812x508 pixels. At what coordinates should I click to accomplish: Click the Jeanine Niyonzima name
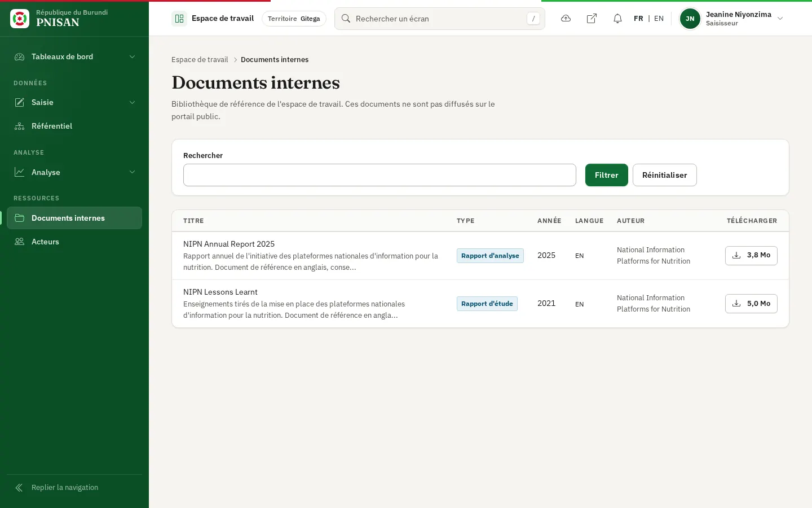(739, 15)
